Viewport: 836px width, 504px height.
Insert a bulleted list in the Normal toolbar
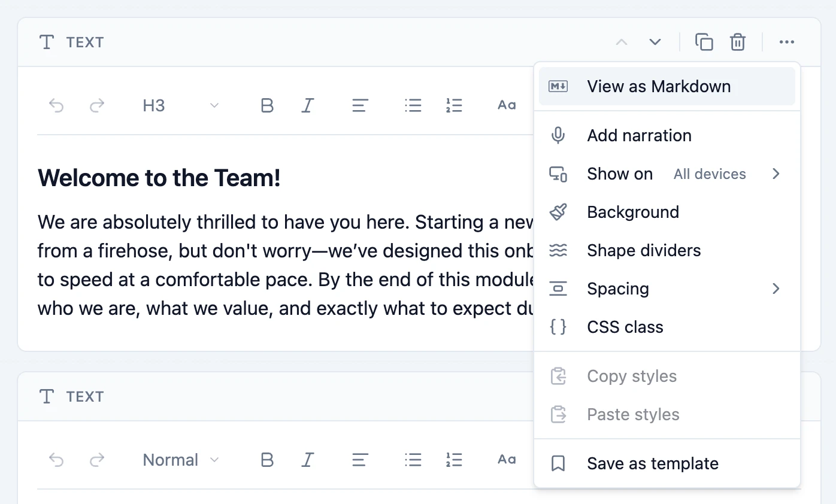click(413, 460)
